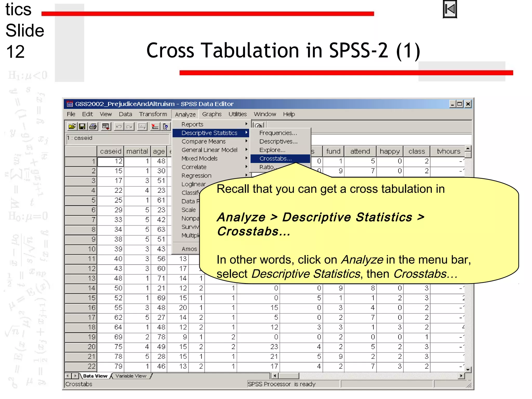This screenshot has width=532, height=399.
Task: Click the SPSS Data Editor title bar icon
Action: (70, 104)
